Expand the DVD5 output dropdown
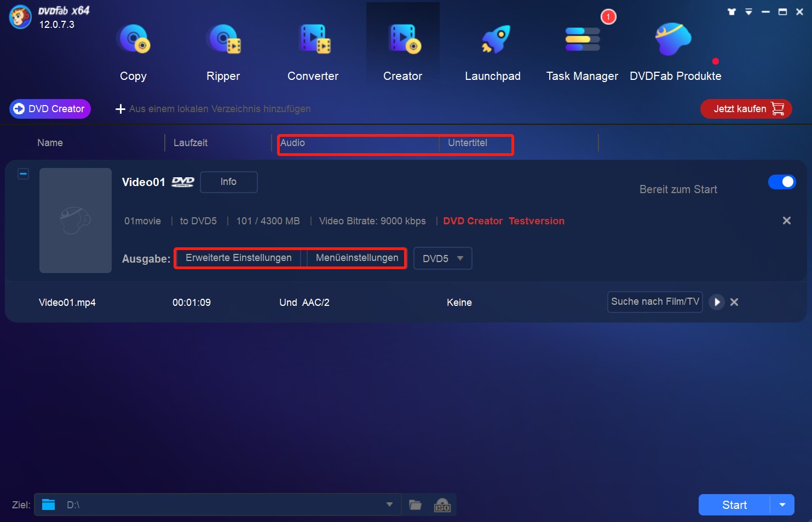Image resolution: width=812 pixels, height=522 pixels. tap(443, 258)
